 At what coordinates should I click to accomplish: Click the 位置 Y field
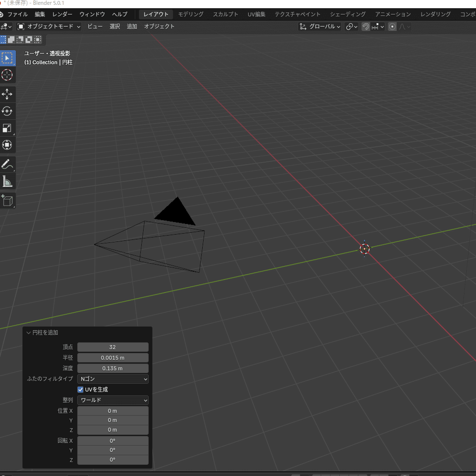[113, 420]
